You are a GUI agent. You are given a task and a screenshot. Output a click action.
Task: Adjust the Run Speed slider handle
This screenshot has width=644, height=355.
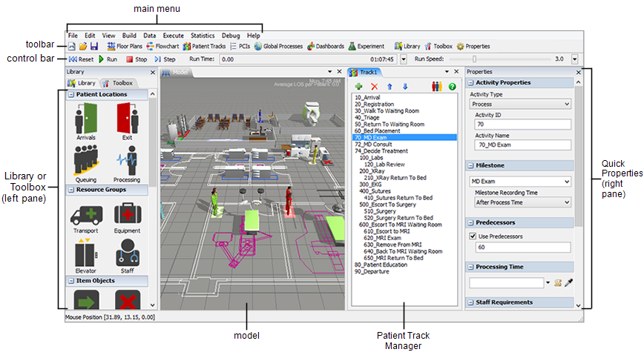474,59
